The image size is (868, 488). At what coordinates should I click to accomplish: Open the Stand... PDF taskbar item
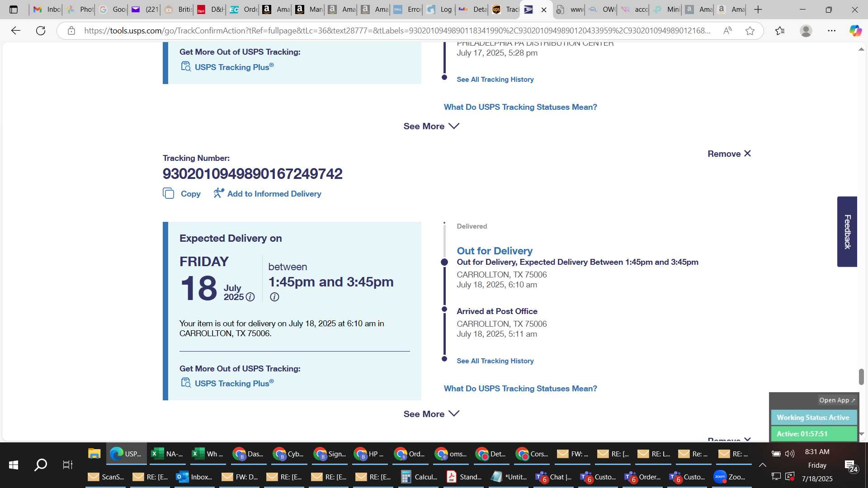click(464, 477)
